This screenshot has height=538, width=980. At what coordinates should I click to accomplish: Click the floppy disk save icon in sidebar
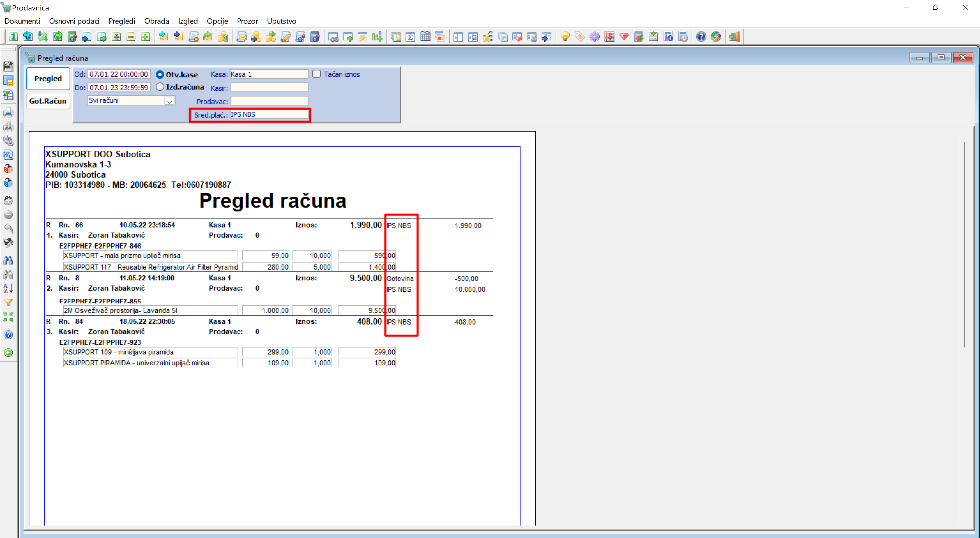pyautogui.click(x=8, y=66)
